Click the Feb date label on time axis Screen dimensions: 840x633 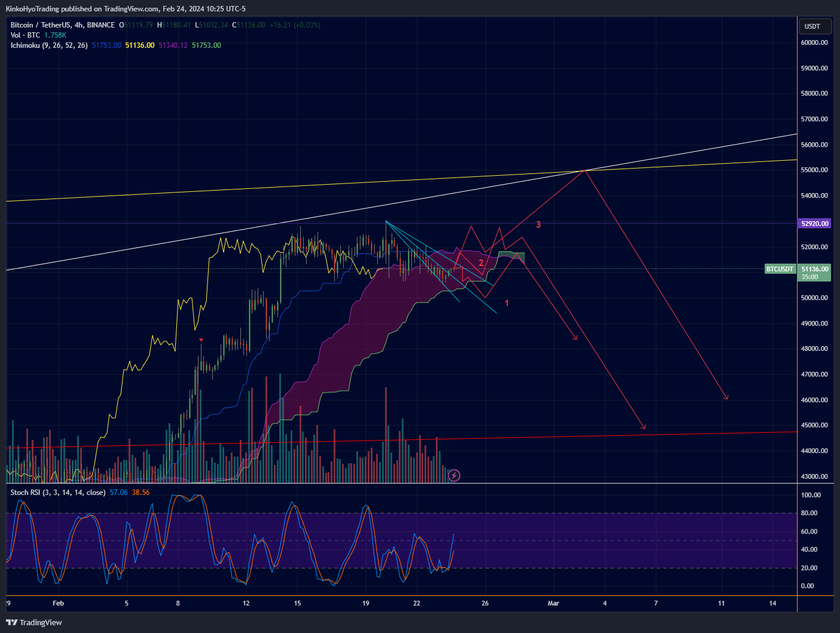click(58, 603)
